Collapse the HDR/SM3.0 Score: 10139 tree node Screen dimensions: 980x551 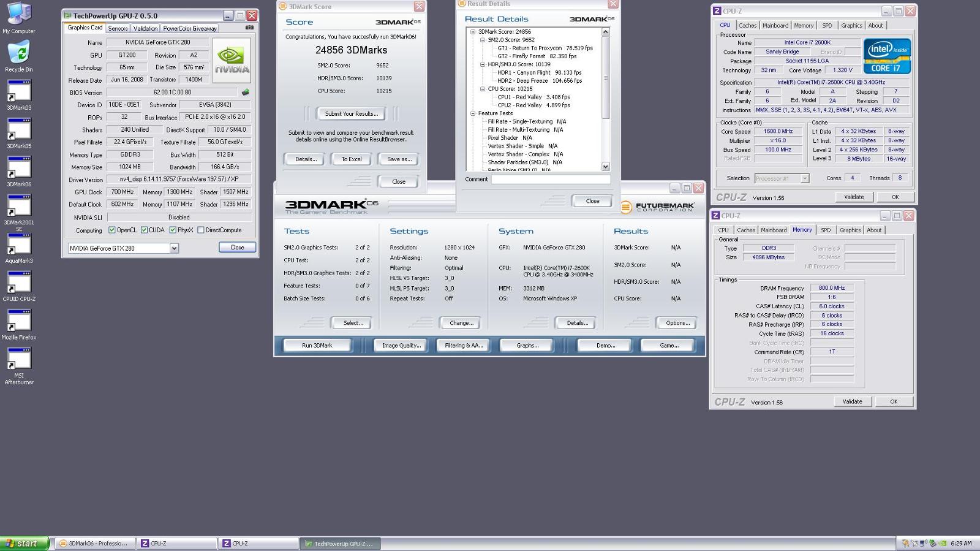point(483,64)
